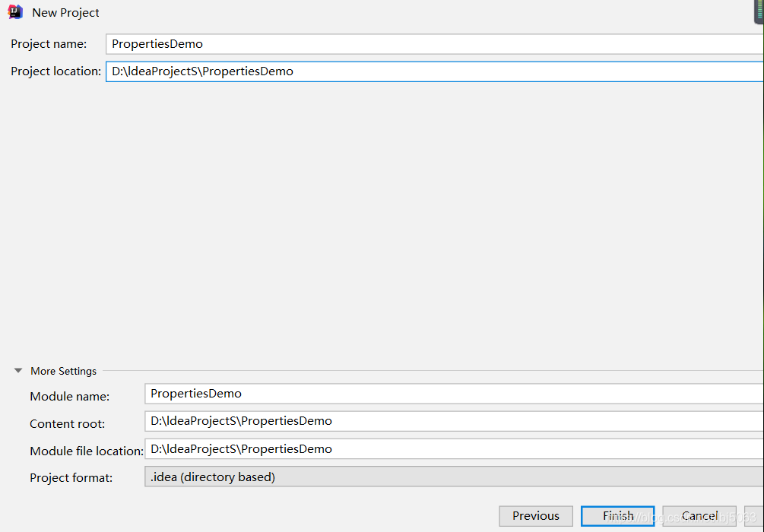Click the Project format label
764x532 pixels.
tap(71, 478)
